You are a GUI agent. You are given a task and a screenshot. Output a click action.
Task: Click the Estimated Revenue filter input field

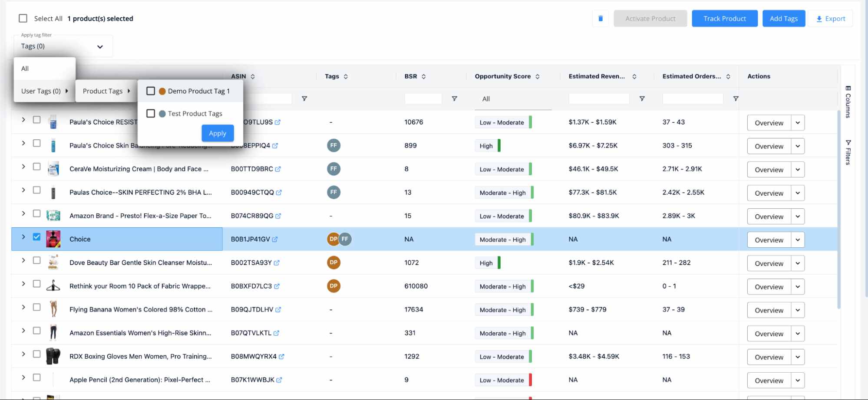pyautogui.click(x=599, y=99)
